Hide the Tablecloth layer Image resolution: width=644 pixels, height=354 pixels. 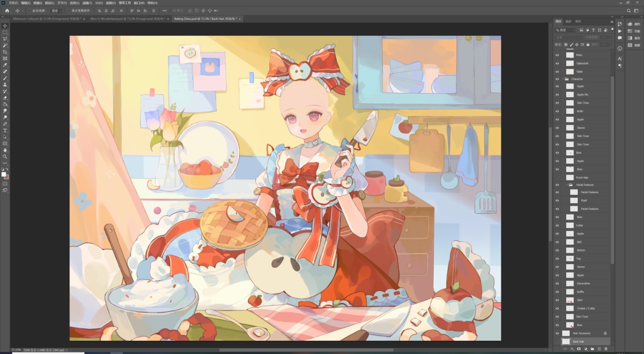pyautogui.click(x=557, y=64)
